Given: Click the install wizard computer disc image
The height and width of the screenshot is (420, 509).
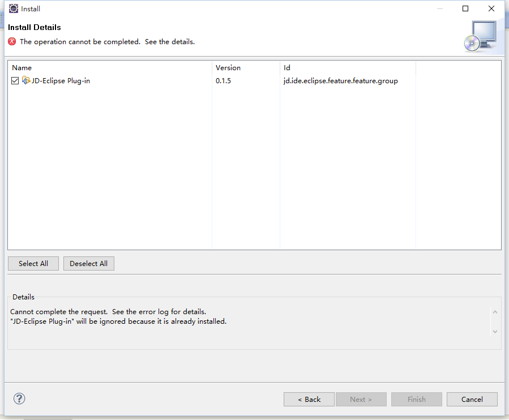Looking at the screenshot, I should [480, 36].
